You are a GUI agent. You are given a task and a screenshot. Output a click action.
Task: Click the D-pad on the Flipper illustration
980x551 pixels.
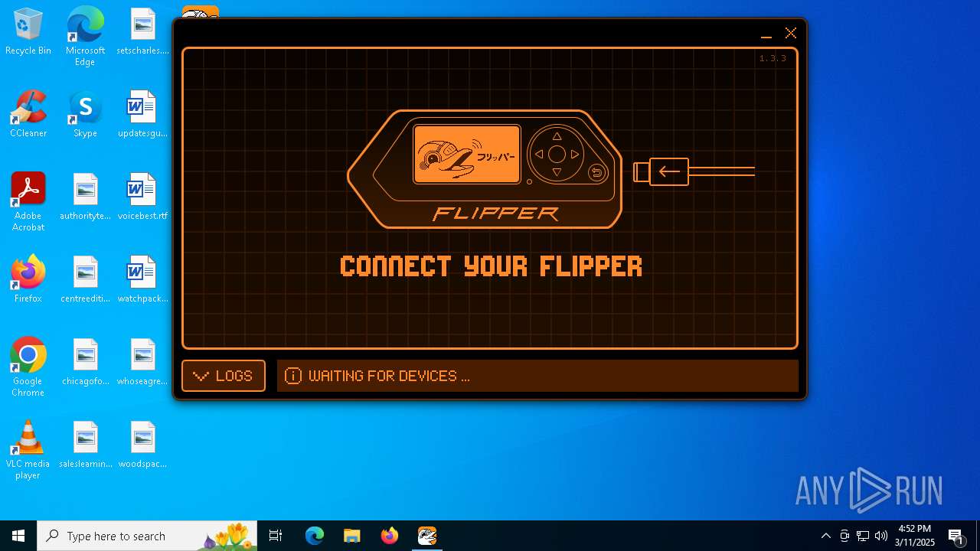click(x=557, y=154)
